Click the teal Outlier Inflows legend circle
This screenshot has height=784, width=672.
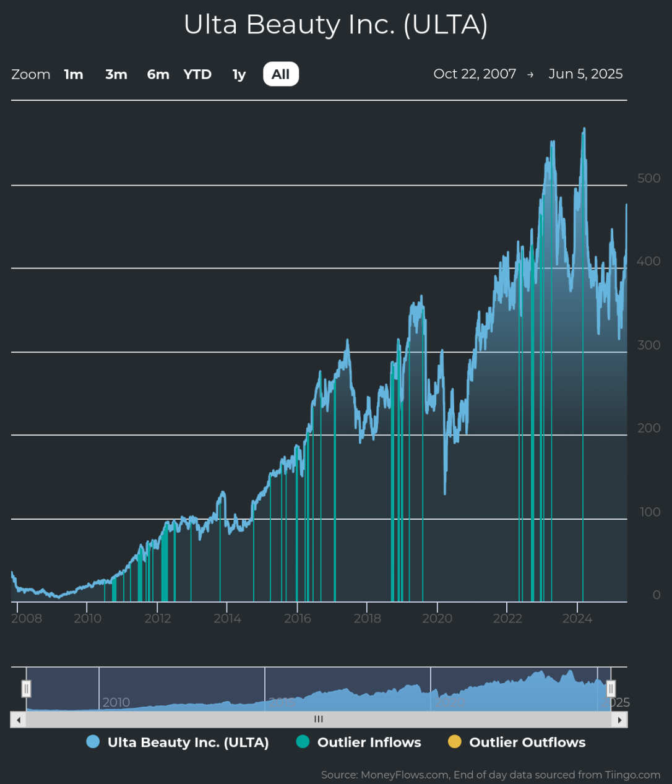click(x=303, y=742)
